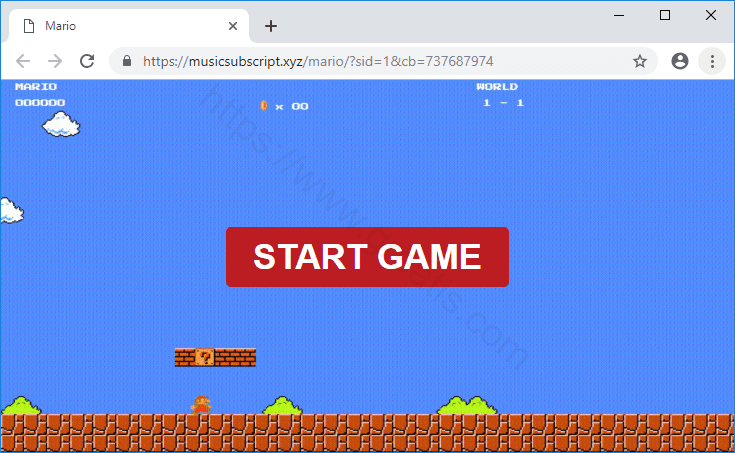Go back to the previous page
The image size is (735, 453).
[x=24, y=61]
